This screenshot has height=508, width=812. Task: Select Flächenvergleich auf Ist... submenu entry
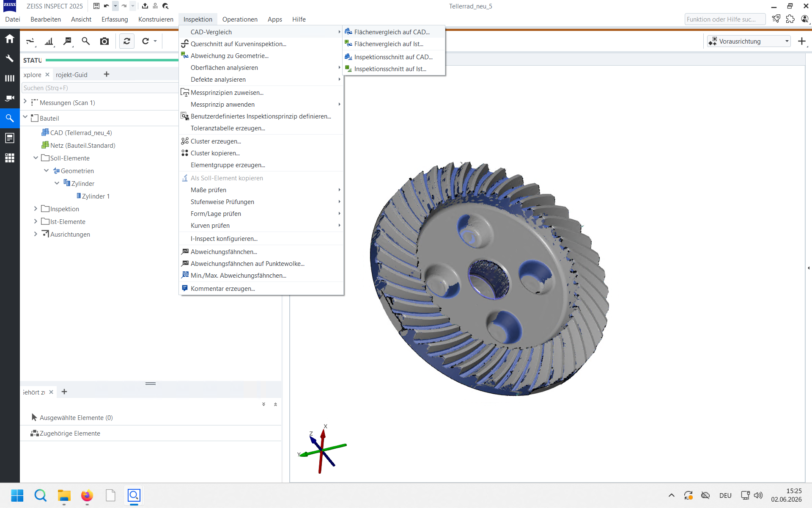[394, 44]
